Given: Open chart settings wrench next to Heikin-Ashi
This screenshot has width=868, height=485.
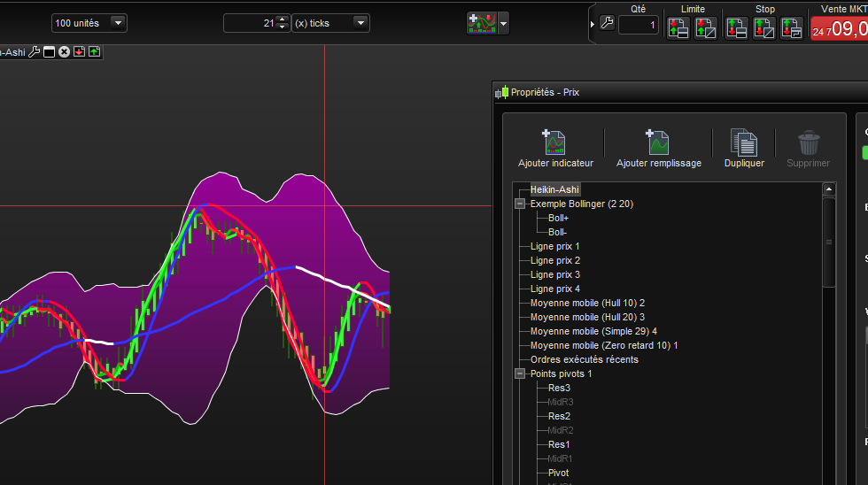Looking at the screenshot, I should pos(35,52).
